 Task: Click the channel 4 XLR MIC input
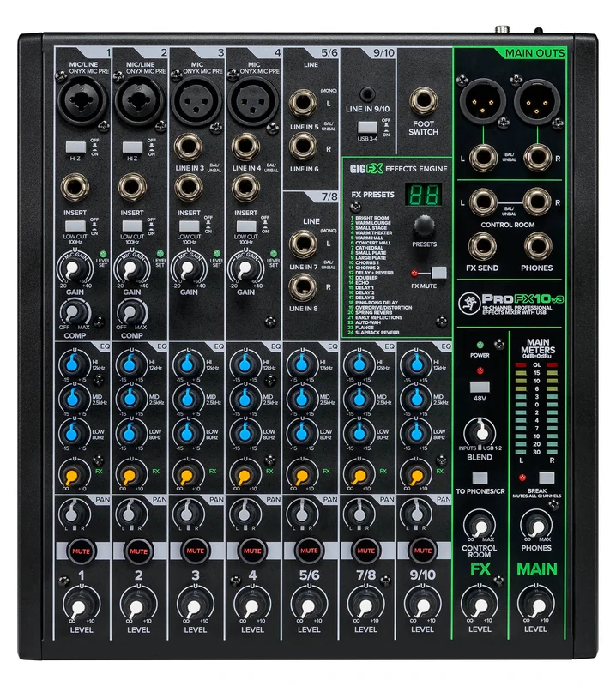tap(252, 101)
